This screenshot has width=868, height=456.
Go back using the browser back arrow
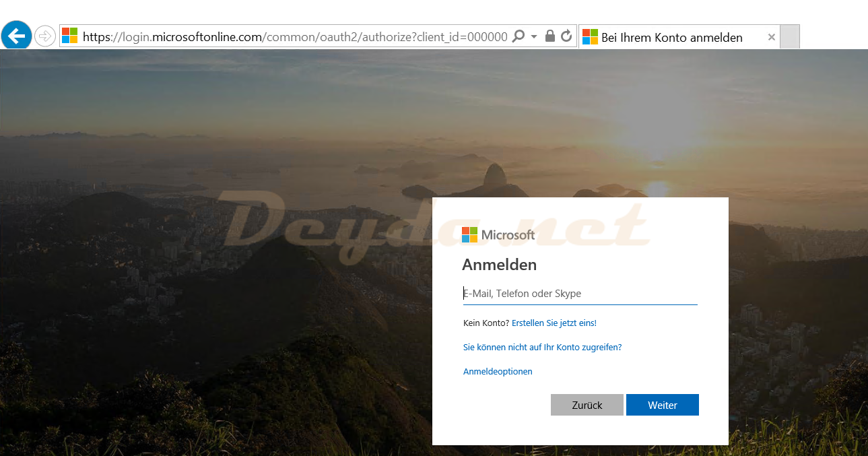click(16, 36)
